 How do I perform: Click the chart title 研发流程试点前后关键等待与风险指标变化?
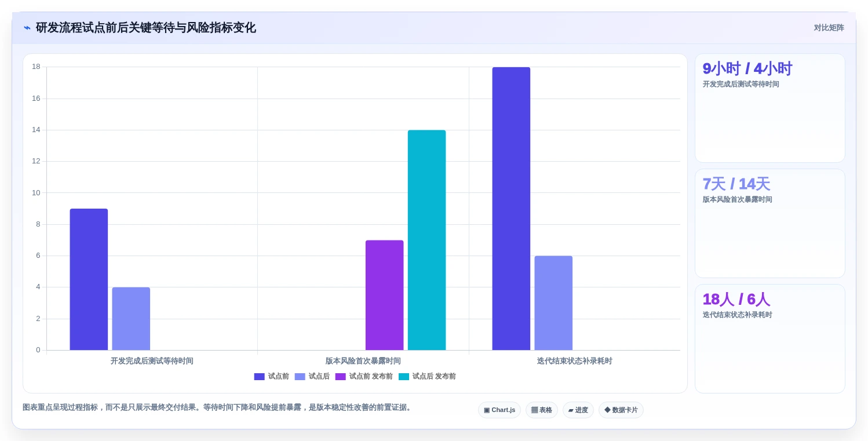click(146, 28)
